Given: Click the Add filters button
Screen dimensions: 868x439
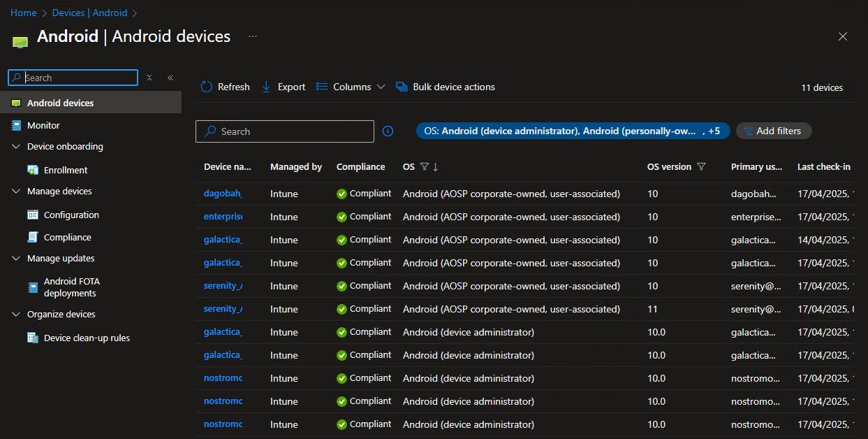Looking at the screenshot, I should 773,131.
